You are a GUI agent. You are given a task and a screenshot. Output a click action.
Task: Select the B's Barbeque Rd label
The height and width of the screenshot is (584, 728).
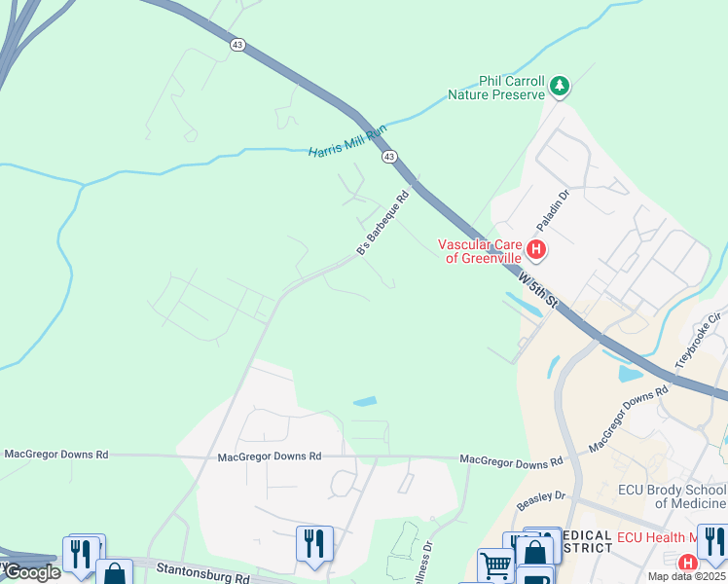click(383, 223)
